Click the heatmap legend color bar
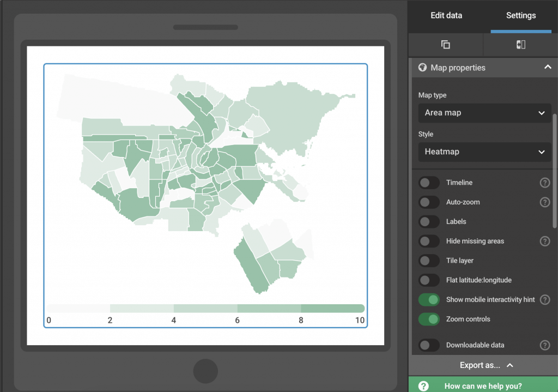The width and height of the screenshot is (558, 392). pos(205,308)
